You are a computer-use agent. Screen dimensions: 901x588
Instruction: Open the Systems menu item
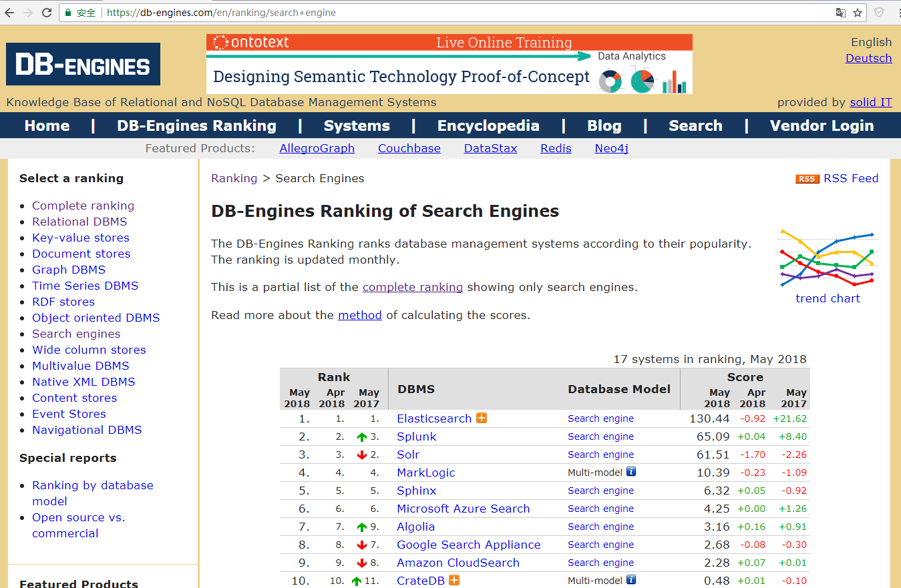click(x=357, y=125)
